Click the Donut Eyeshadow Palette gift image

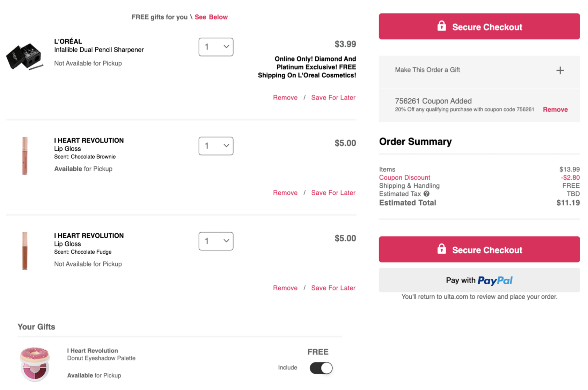tap(35, 364)
